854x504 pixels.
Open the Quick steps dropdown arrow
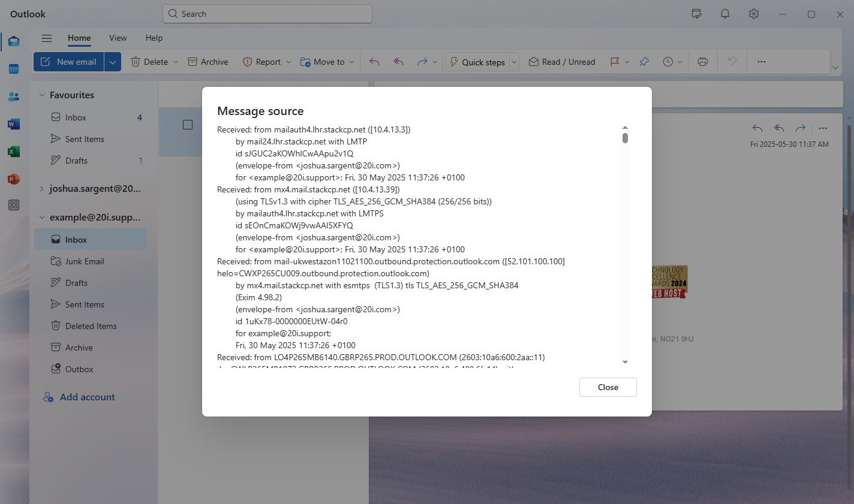(514, 62)
